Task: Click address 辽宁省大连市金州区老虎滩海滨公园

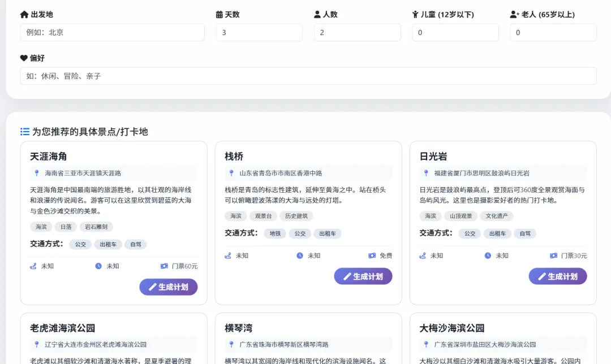Action: pyautogui.click(x=96, y=344)
